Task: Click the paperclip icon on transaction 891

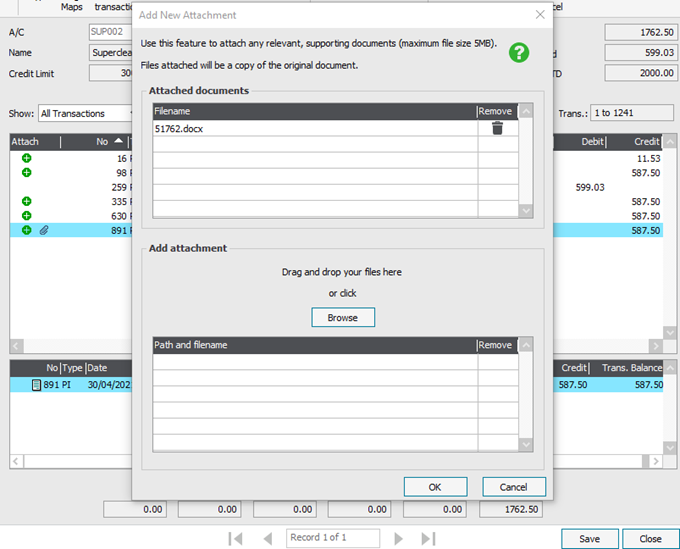Action: (x=44, y=230)
